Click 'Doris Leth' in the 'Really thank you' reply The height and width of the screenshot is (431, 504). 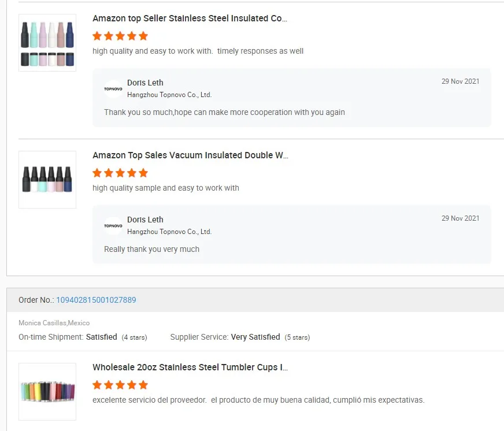(145, 220)
